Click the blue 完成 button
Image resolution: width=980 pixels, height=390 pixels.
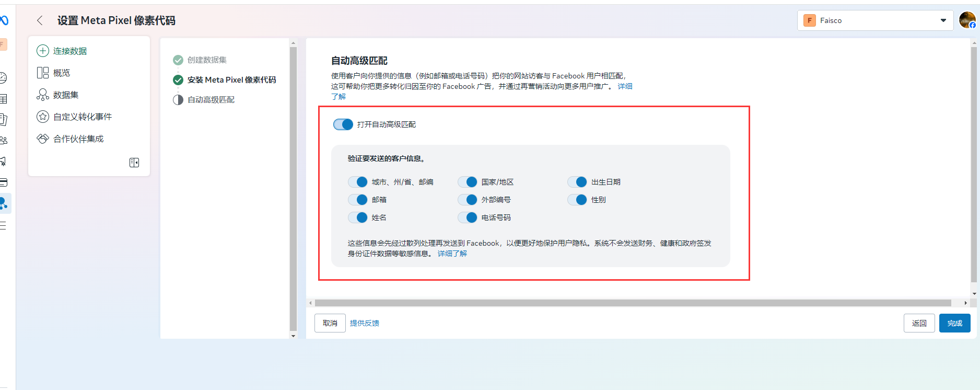(955, 323)
